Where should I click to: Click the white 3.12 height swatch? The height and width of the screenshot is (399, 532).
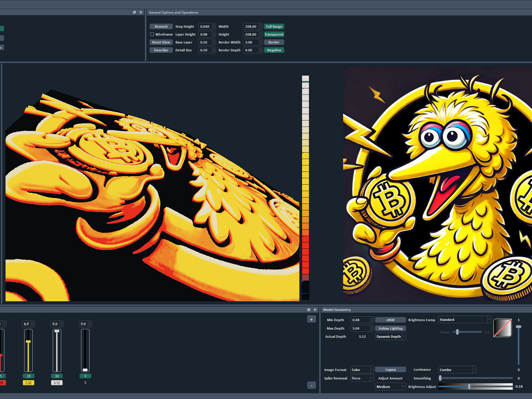pyautogui.click(x=57, y=383)
